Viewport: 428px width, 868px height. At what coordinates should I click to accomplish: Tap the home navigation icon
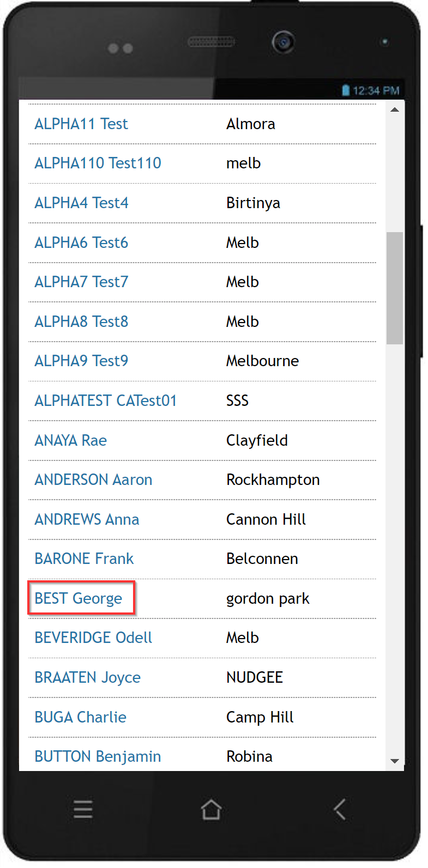[211, 810]
